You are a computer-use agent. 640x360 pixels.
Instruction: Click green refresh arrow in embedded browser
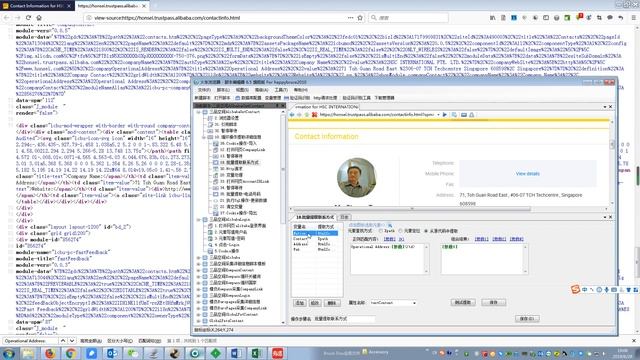[307, 115]
